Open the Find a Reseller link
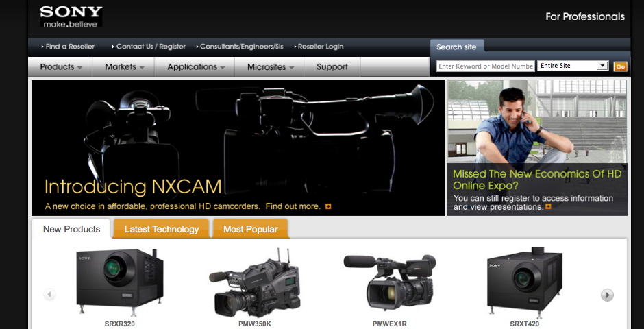The image size is (644, 329). tap(69, 47)
